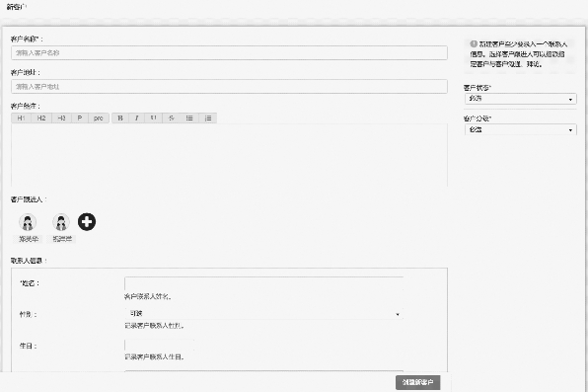Toggle bold formatting in notes editor

coord(120,118)
